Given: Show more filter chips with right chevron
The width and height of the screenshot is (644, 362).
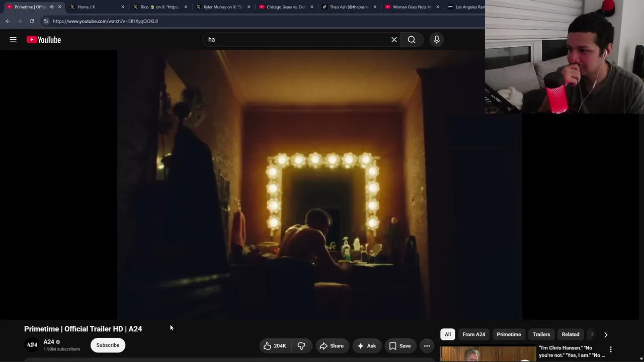Looking at the screenshot, I should click(x=606, y=334).
